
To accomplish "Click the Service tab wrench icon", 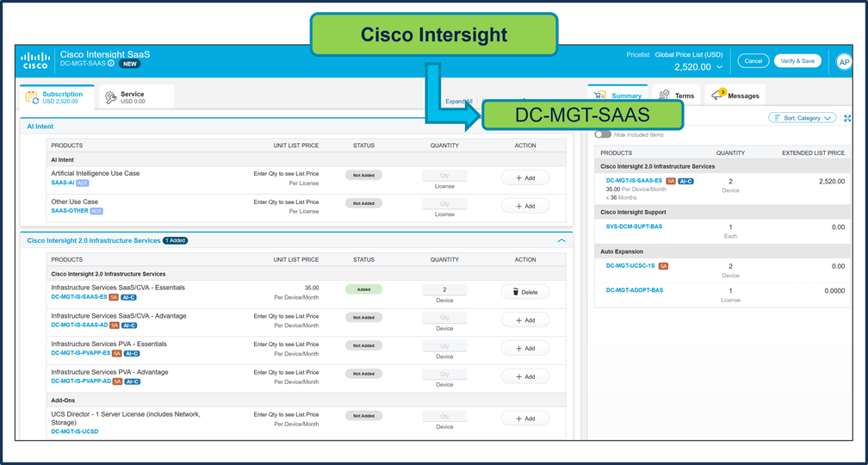I will [111, 98].
